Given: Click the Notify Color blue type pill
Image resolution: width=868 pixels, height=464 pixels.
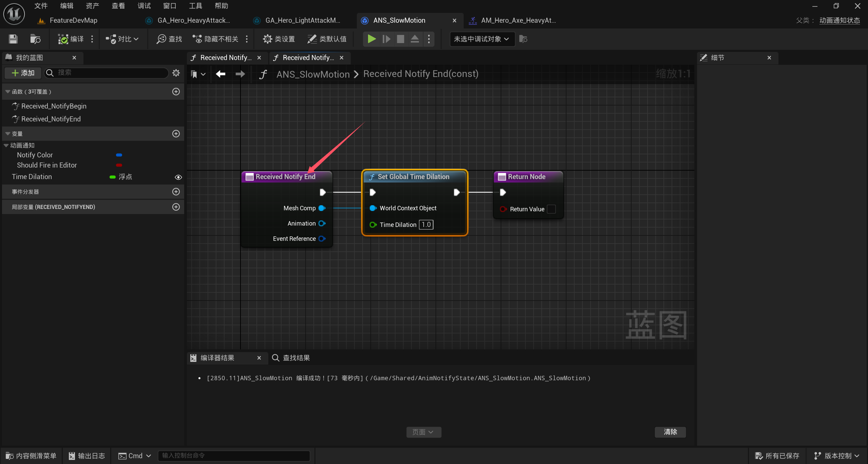Looking at the screenshot, I should click(x=119, y=155).
